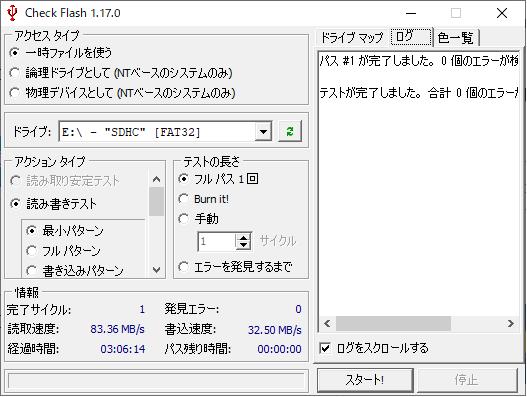Image resolution: width=527 pixels, height=397 pixels.
Task: Decrease the cycle count with down arrow
Action: pyautogui.click(x=243, y=245)
